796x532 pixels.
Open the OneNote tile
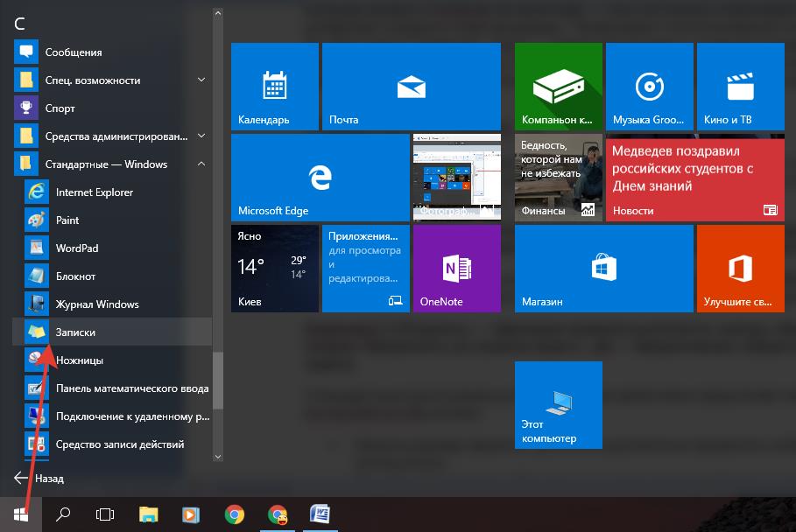(x=457, y=269)
